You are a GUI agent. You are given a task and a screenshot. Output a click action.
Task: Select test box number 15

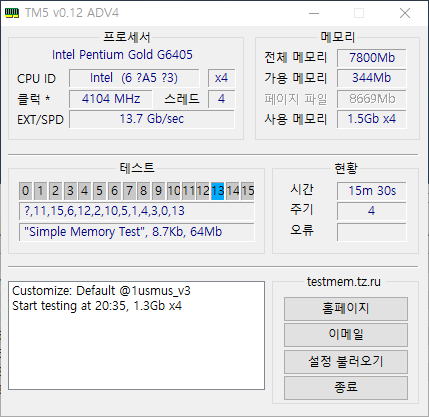(x=248, y=191)
